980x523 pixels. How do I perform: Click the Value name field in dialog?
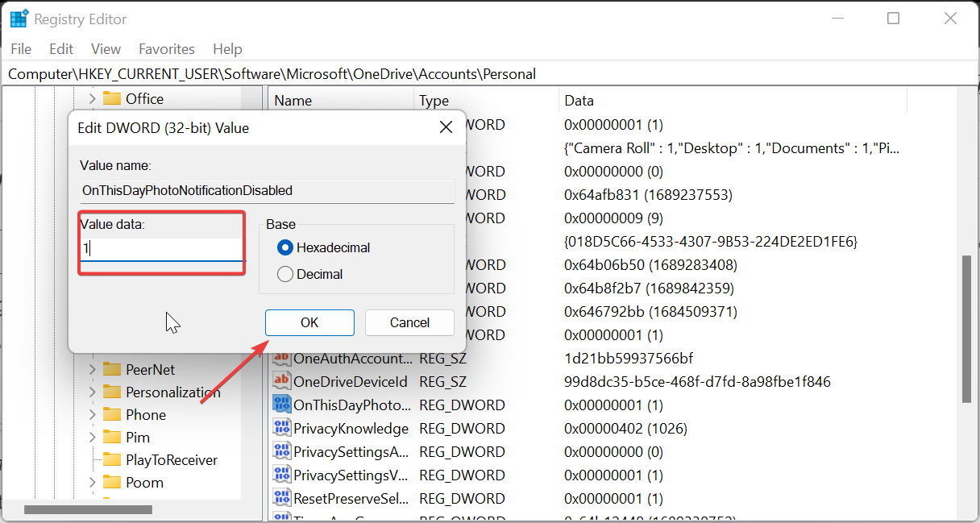[x=267, y=191]
